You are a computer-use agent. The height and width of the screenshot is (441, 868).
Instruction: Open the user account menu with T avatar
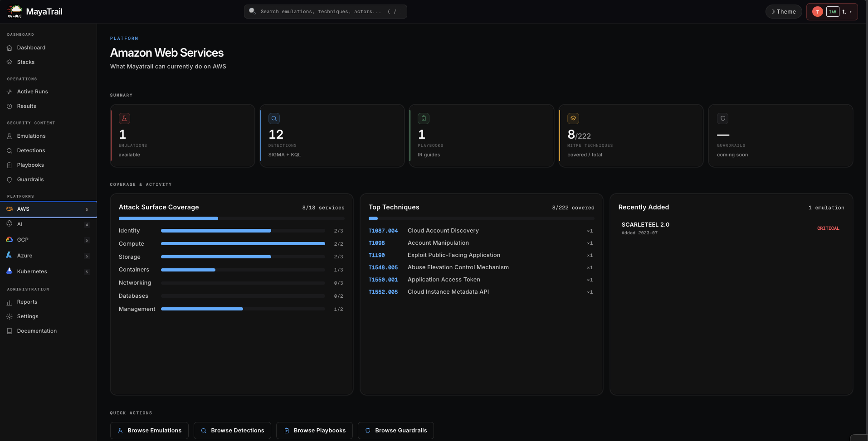(x=832, y=12)
